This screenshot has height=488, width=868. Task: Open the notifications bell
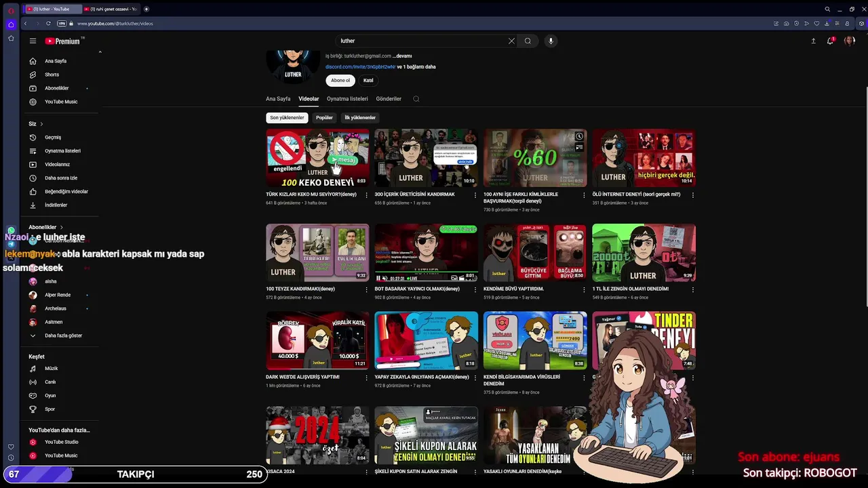831,41
